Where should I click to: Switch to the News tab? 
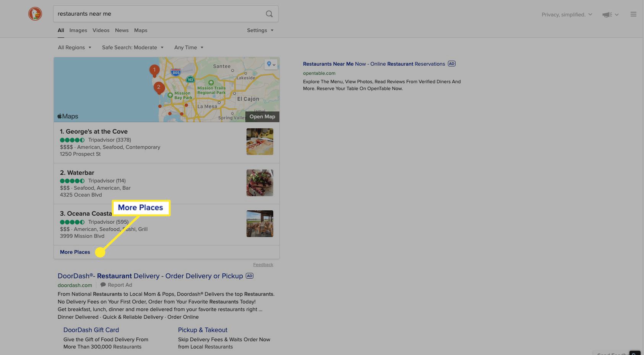[122, 30]
